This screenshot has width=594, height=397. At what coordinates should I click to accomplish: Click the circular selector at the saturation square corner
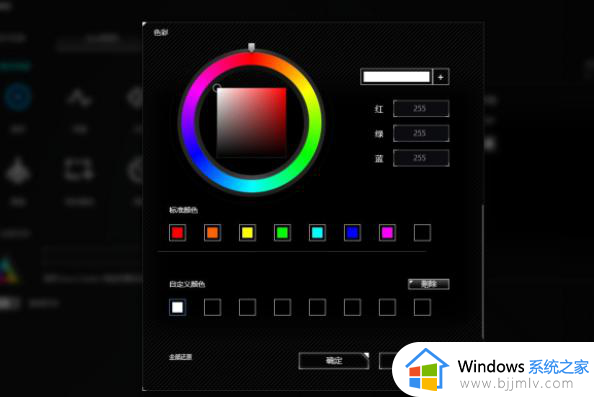point(216,88)
